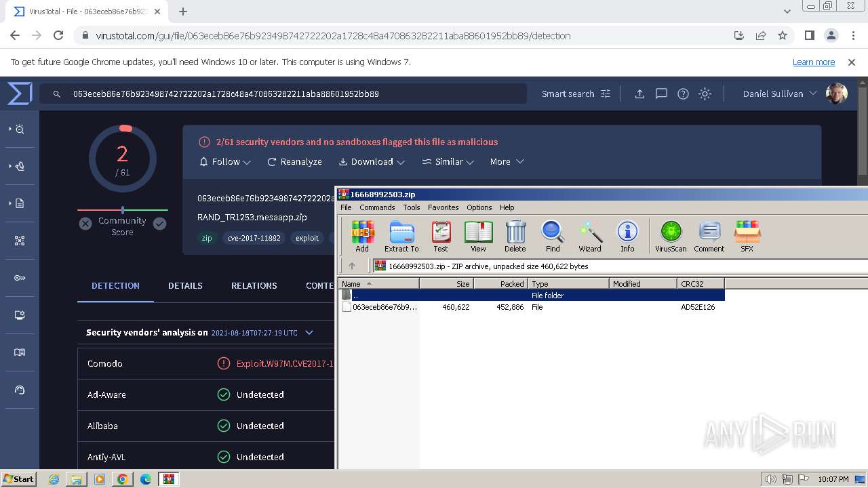Open a new Chrome tab
Screen dimensions: 868x488
[183, 12]
